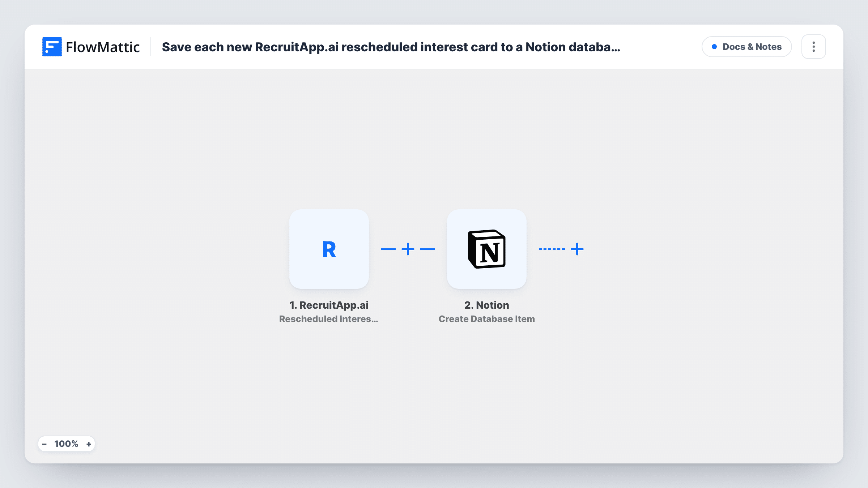
Task: Click the "2. Notion" label
Action: click(x=487, y=305)
